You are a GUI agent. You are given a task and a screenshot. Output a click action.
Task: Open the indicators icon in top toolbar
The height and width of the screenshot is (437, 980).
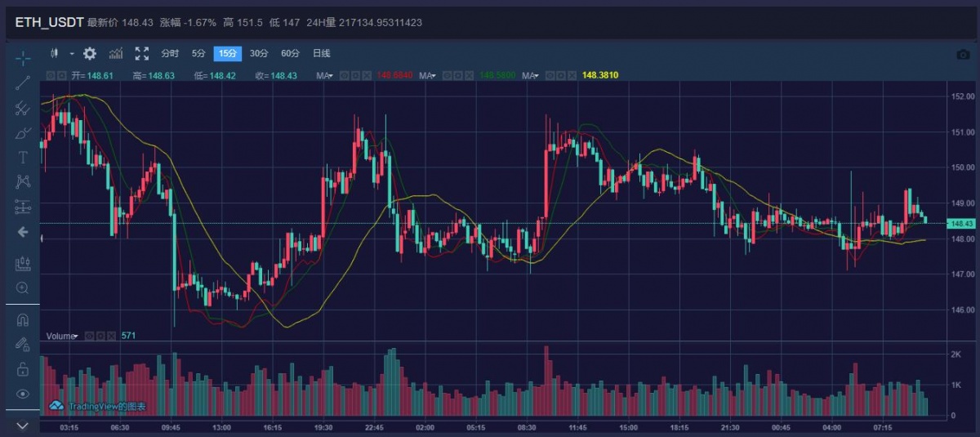116,53
